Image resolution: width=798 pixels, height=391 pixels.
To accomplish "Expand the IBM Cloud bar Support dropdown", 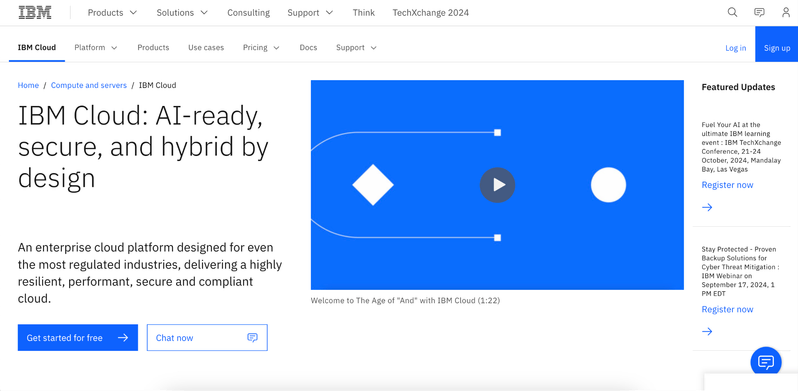I will 356,47.
